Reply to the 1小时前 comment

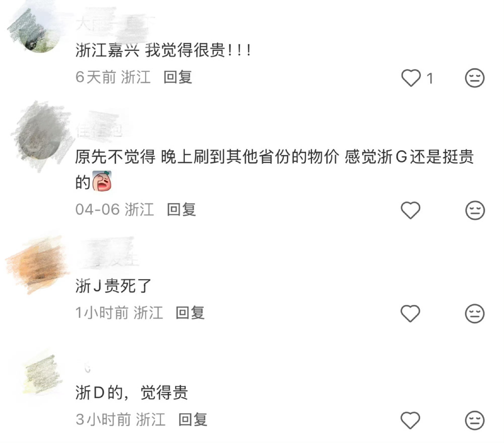click(x=190, y=313)
